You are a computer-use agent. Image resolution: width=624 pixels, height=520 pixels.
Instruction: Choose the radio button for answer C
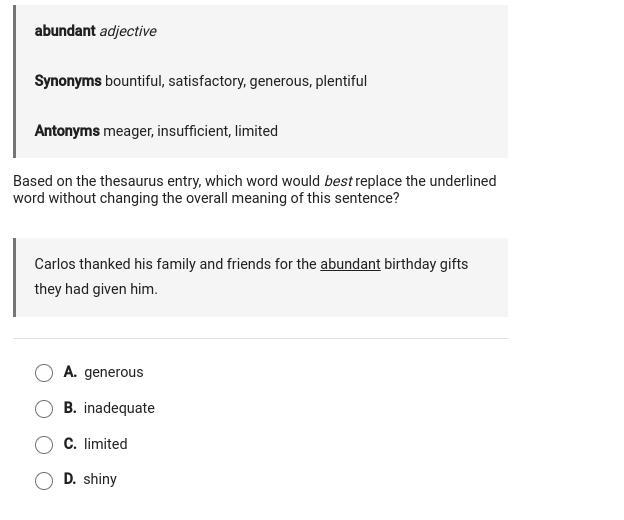[x=44, y=444]
